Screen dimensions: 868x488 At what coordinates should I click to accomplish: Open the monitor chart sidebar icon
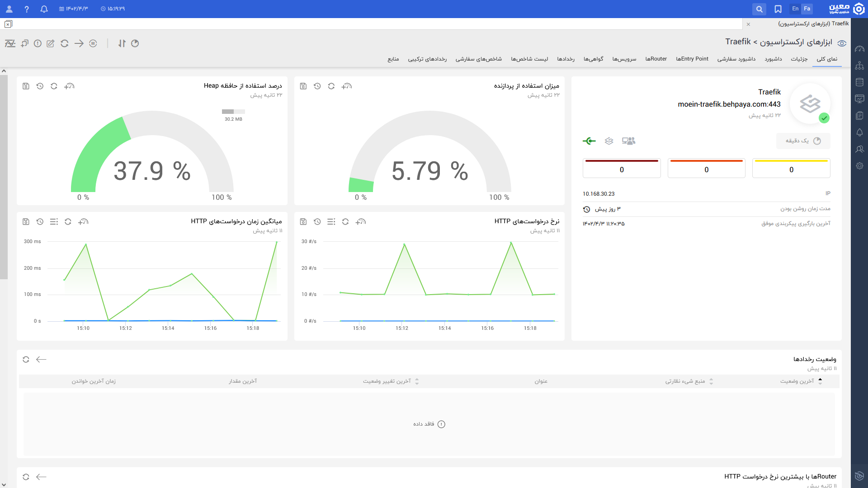tap(859, 99)
